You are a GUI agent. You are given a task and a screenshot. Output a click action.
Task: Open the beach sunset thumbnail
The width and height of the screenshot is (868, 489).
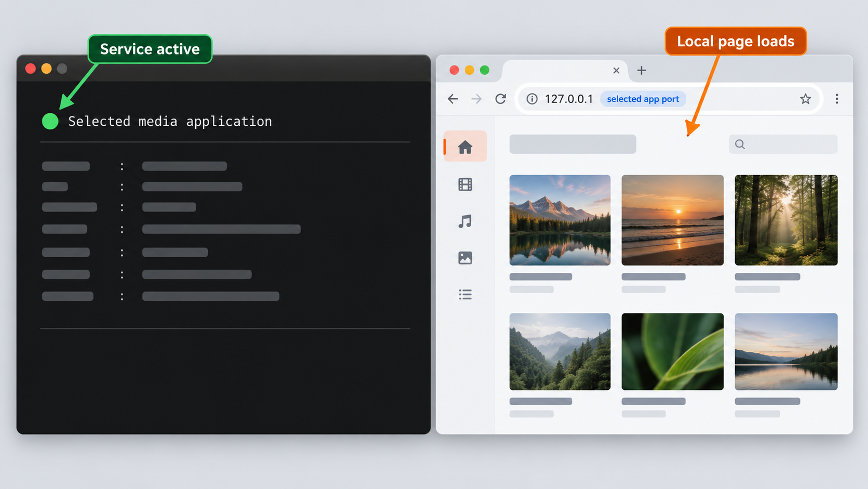pos(672,220)
